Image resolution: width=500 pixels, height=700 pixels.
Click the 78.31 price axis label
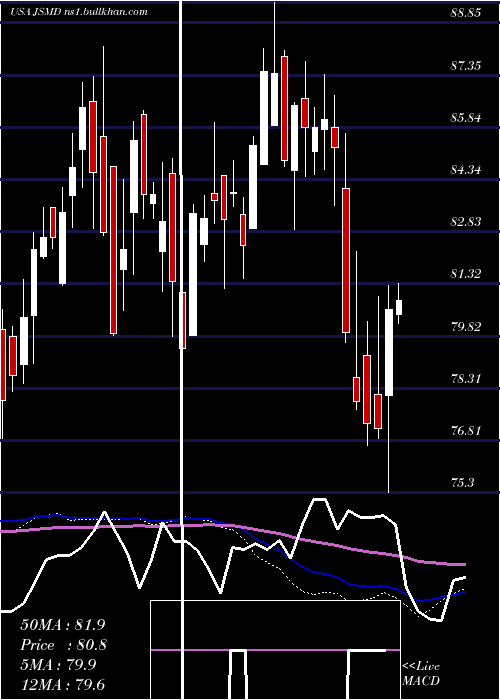pyautogui.click(x=466, y=379)
